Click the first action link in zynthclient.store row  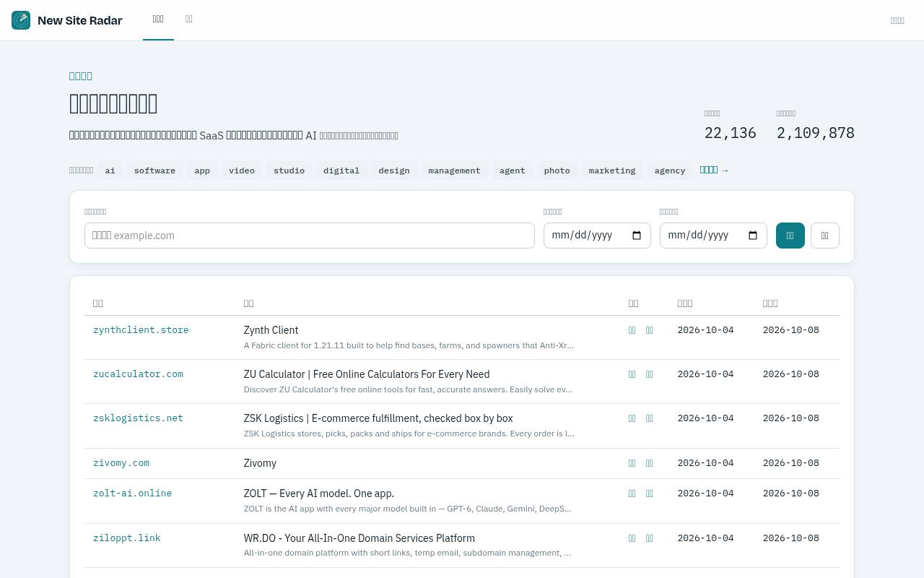pyautogui.click(x=632, y=330)
